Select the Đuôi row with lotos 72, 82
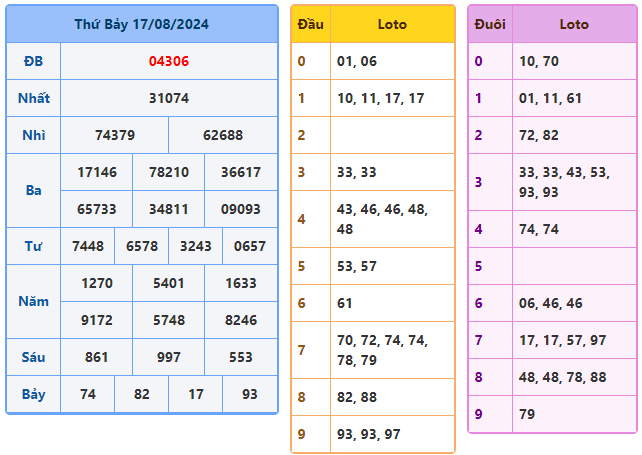 tap(552, 135)
